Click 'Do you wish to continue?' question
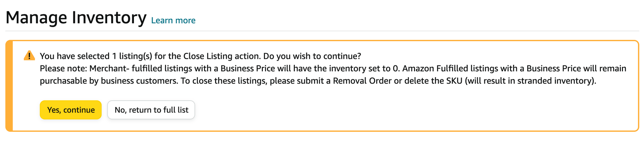Screen dimensions: 644x143 click(312, 56)
